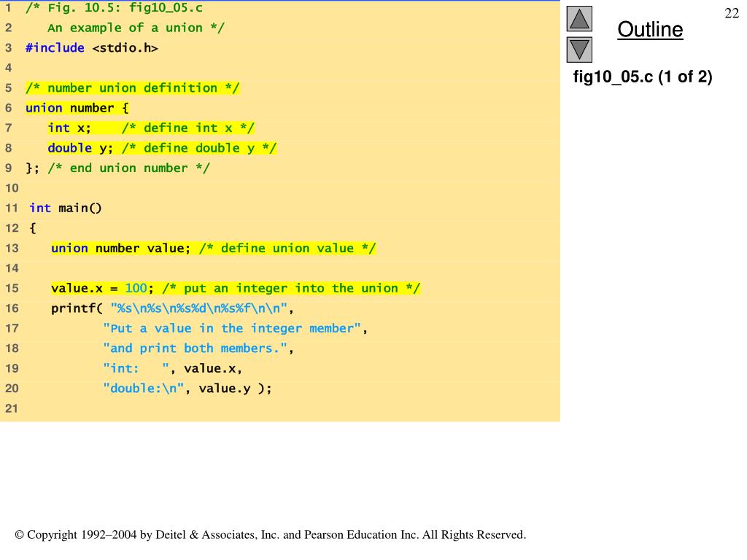This screenshot has width=747, height=560.
Task: Click string 'Put a value in the integer member'
Action: tap(232, 329)
